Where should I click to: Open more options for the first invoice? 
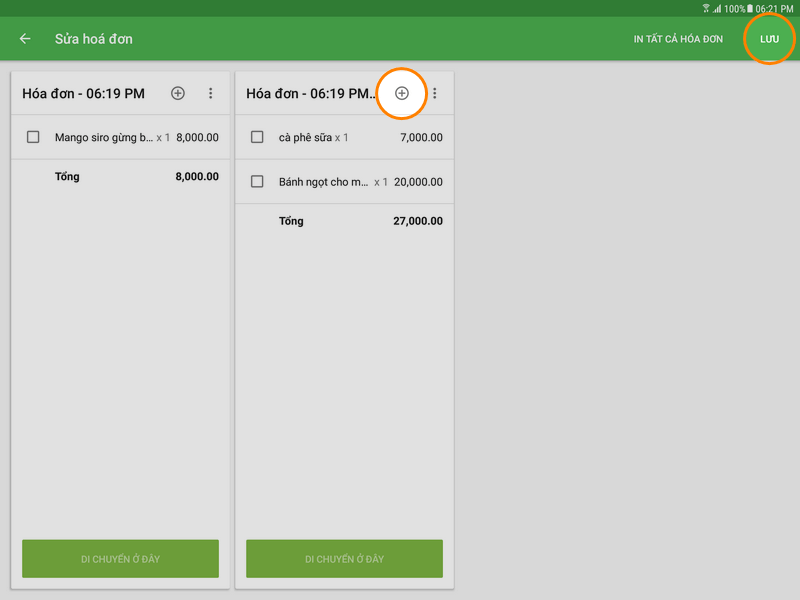click(x=211, y=93)
